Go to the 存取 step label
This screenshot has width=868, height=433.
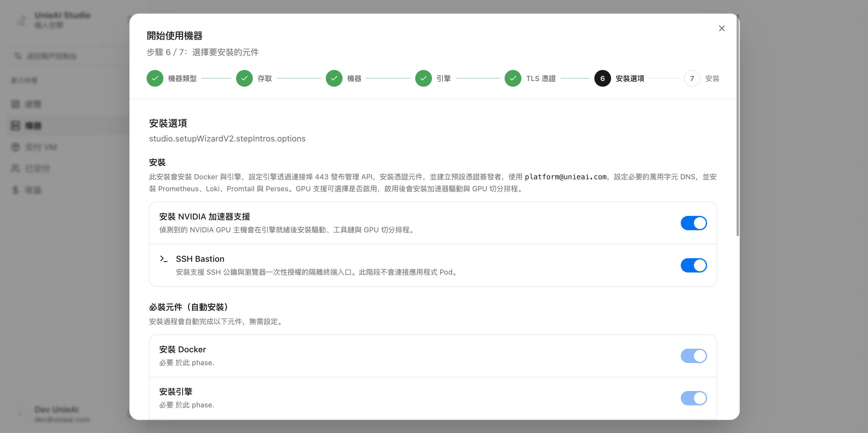click(265, 78)
